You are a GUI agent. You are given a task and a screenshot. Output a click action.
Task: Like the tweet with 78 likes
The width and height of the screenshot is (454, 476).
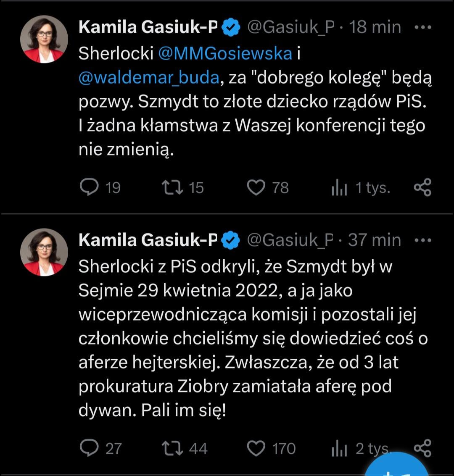pos(256,187)
